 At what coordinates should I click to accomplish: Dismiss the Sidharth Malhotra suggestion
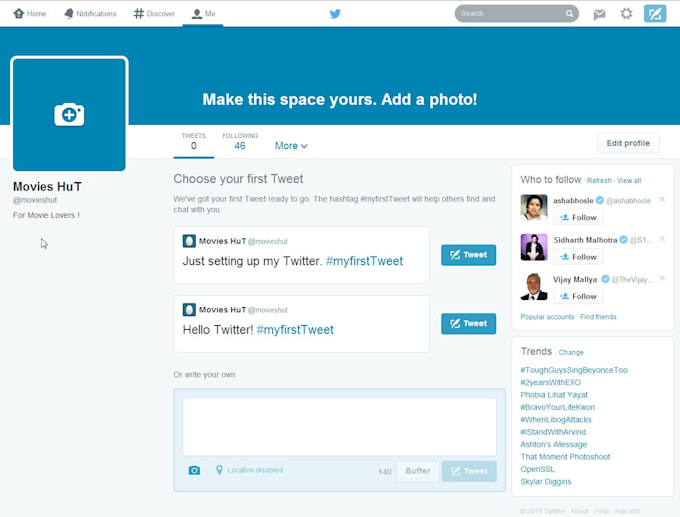pos(662,239)
